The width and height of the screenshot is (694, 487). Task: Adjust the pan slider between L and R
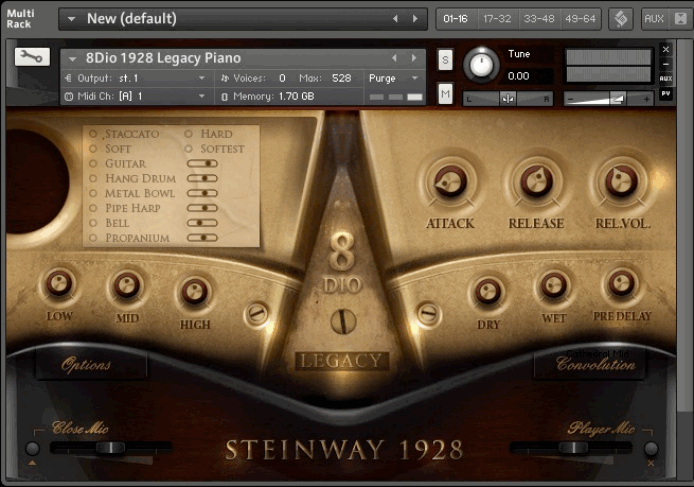508,99
